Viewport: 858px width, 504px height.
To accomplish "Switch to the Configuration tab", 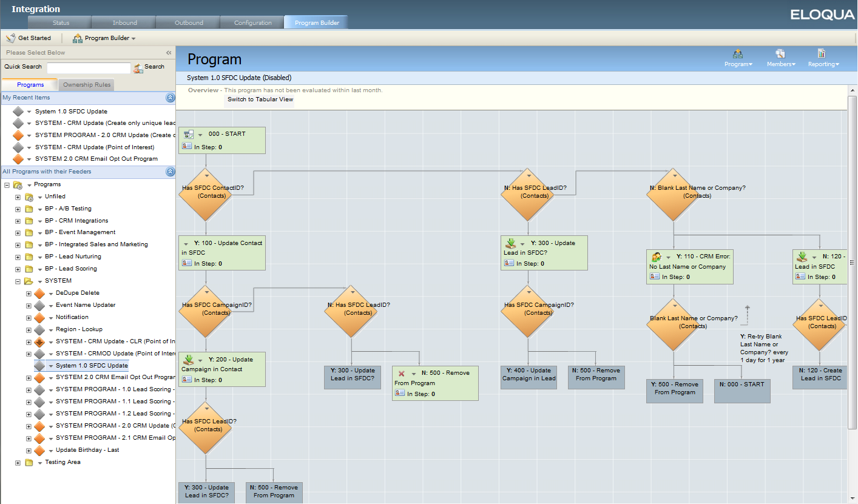I will 253,23.
